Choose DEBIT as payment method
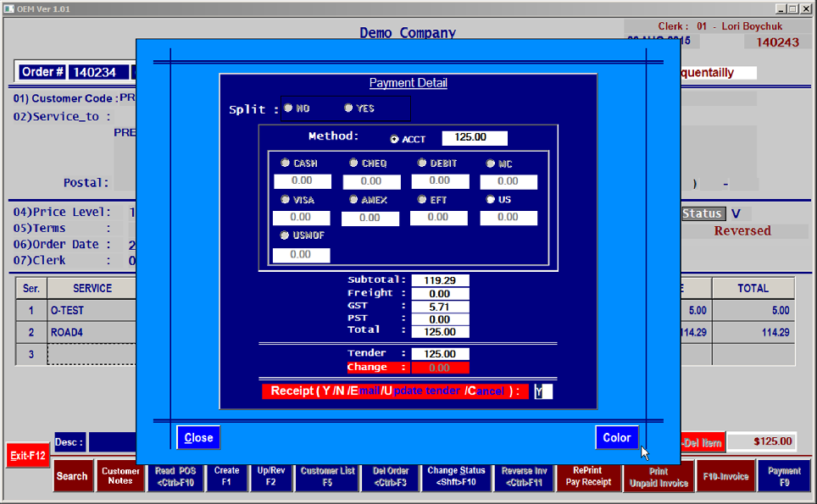The width and height of the screenshot is (817, 504). click(422, 163)
